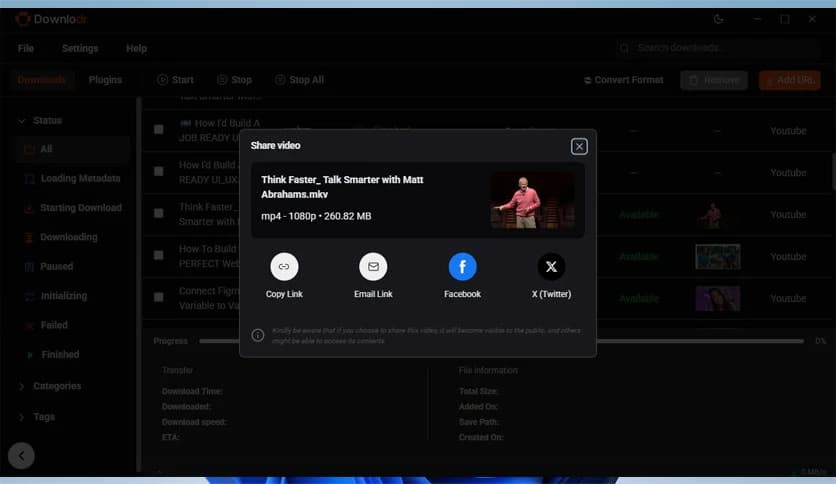836x484 pixels.
Task: Click the sidebar collapse arrow button
Action: click(x=21, y=456)
